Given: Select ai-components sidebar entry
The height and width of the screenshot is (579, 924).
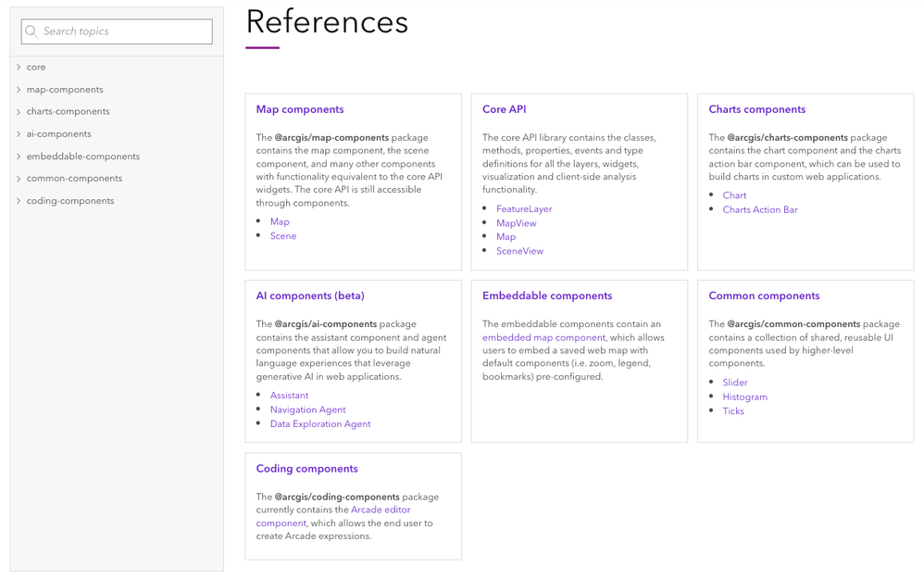Looking at the screenshot, I should (59, 133).
